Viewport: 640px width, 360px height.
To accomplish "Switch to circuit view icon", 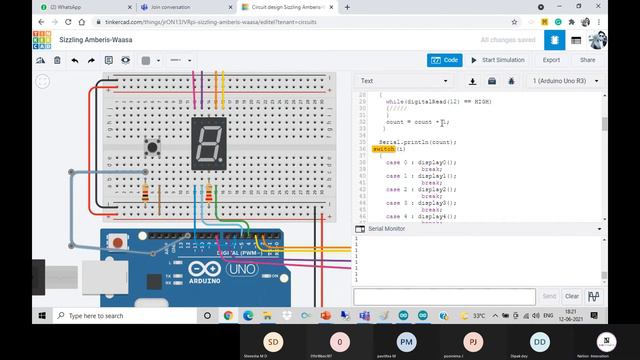I will coord(554,40).
